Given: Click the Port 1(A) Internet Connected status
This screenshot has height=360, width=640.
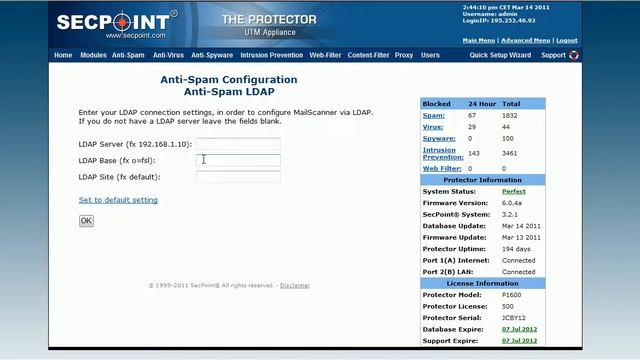Looking at the screenshot, I should pos(518,260).
